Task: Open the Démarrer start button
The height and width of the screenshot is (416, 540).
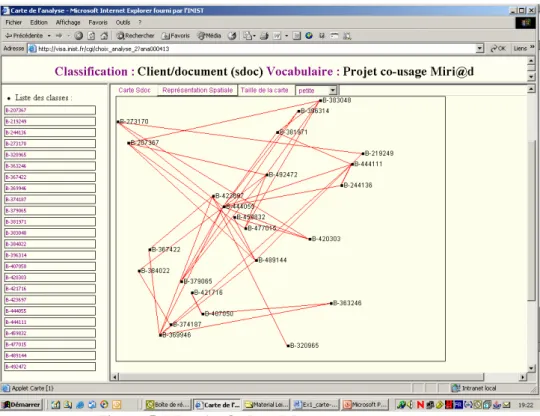Action: pyautogui.click(x=21, y=405)
